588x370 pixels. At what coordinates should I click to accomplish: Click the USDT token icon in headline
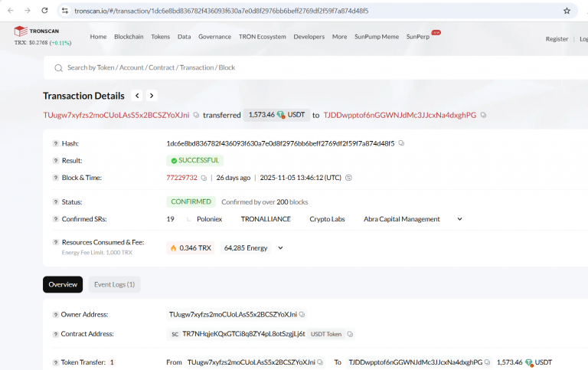tap(281, 115)
